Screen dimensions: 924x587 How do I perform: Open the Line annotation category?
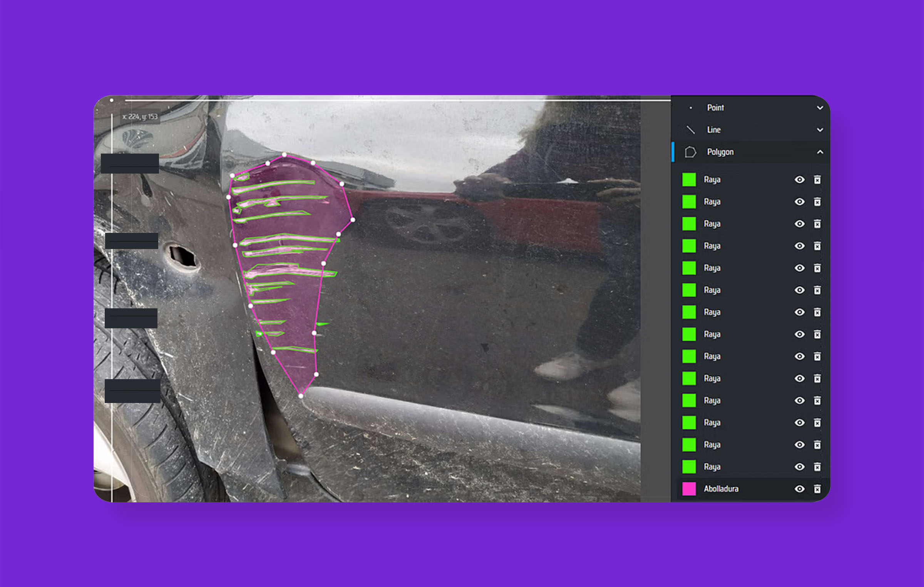[751, 130]
